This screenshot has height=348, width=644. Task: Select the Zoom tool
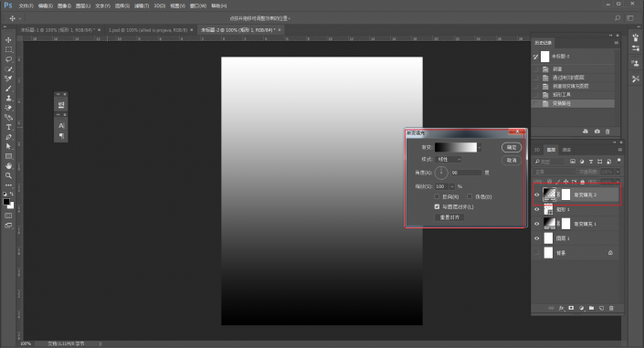(8, 175)
